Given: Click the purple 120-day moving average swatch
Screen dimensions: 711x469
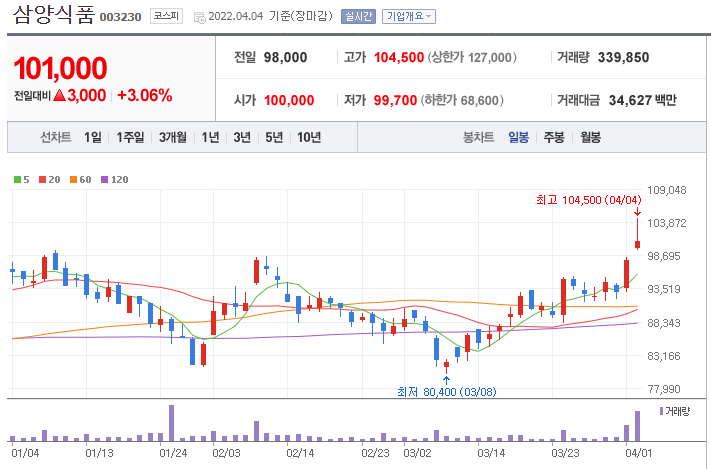Looking at the screenshot, I should click(105, 180).
